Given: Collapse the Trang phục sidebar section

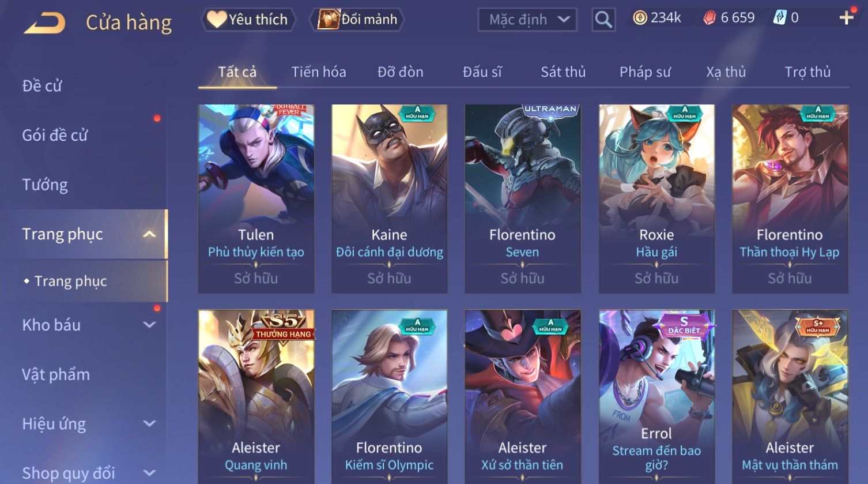Looking at the screenshot, I should coord(149,234).
